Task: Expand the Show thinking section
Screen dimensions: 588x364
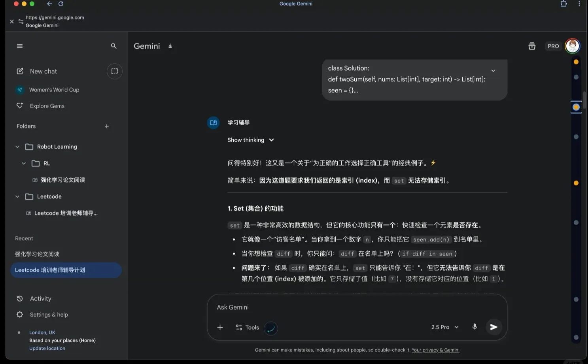Action: (251, 140)
